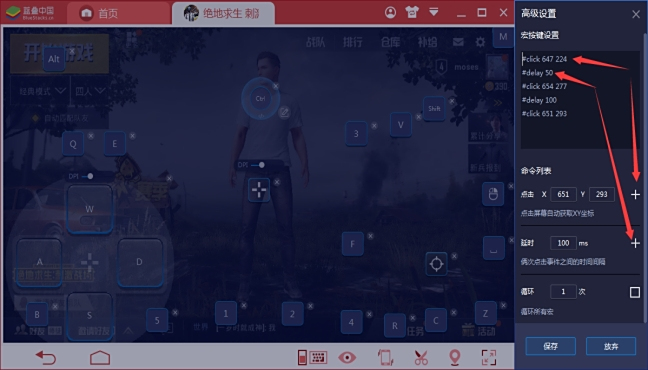Select the W direction key
This screenshot has height=370, width=648.
point(90,209)
